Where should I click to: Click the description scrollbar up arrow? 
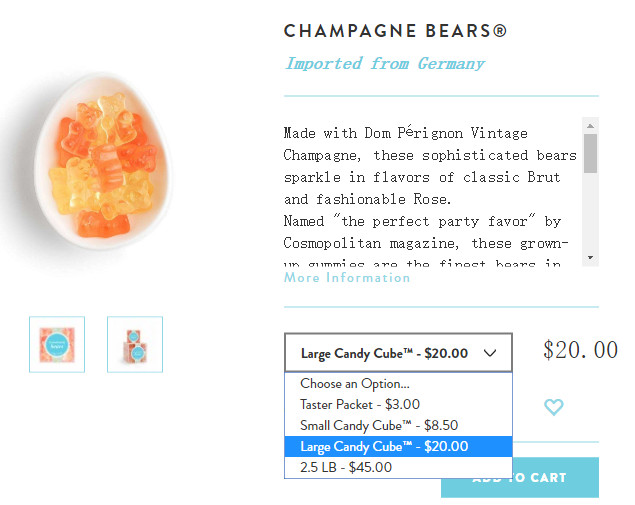[591, 126]
